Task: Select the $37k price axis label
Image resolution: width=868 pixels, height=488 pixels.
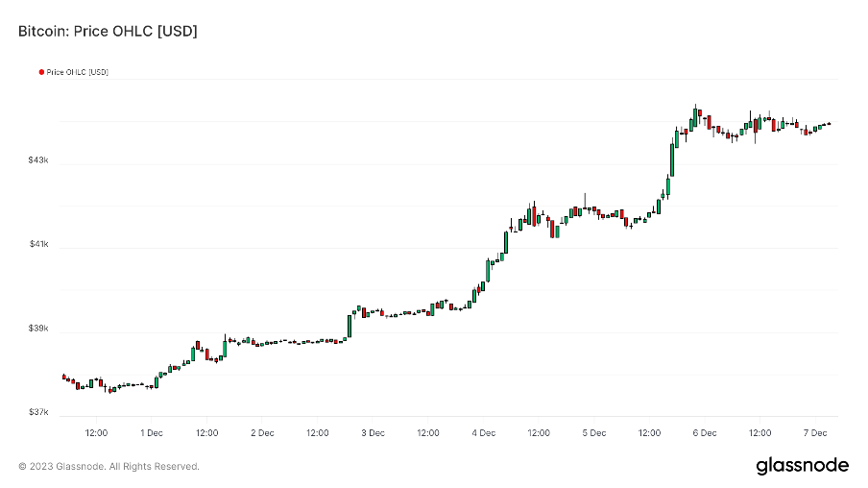Action: pos(38,413)
